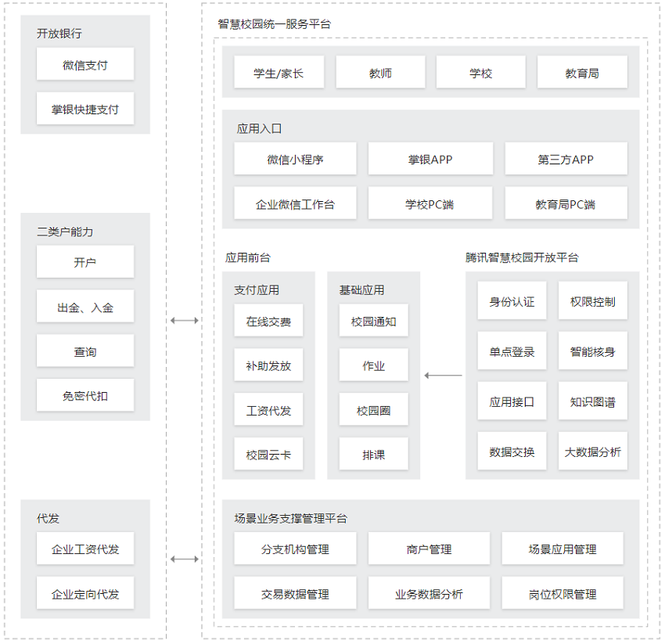This screenshot has width=665, height=644.
Task: Click 工资代发 box
Action: click(x=269, y=409)
